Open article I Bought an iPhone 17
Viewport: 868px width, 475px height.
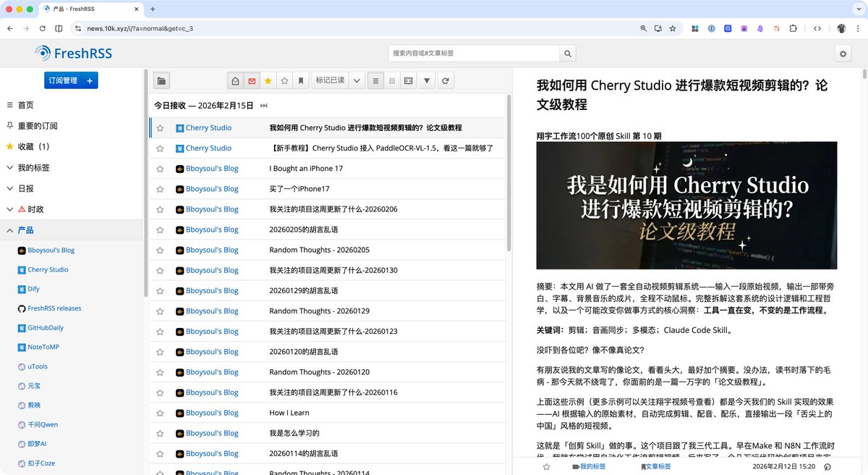[x=306, y=169]
